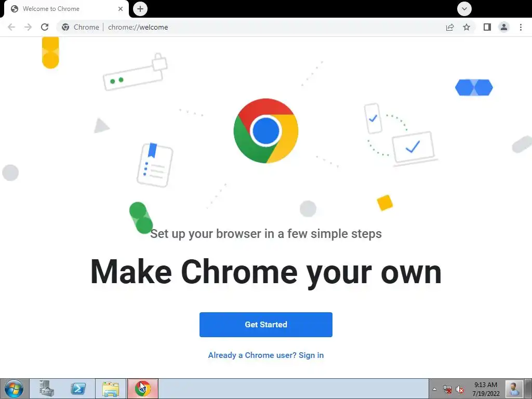Show hidden system tray icons
Screen dimensions: 532x399
[434, 389]
